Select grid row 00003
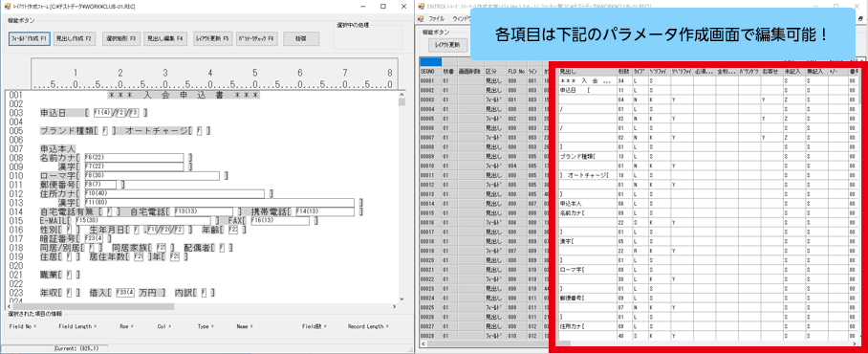Viewport: 868px width, 354px height. tap(431, 100)
